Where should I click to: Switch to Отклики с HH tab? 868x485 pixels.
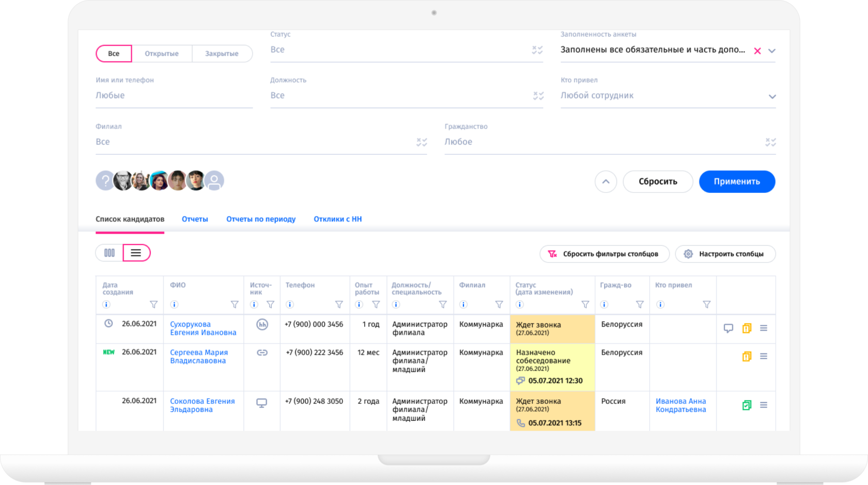[338, 219]
